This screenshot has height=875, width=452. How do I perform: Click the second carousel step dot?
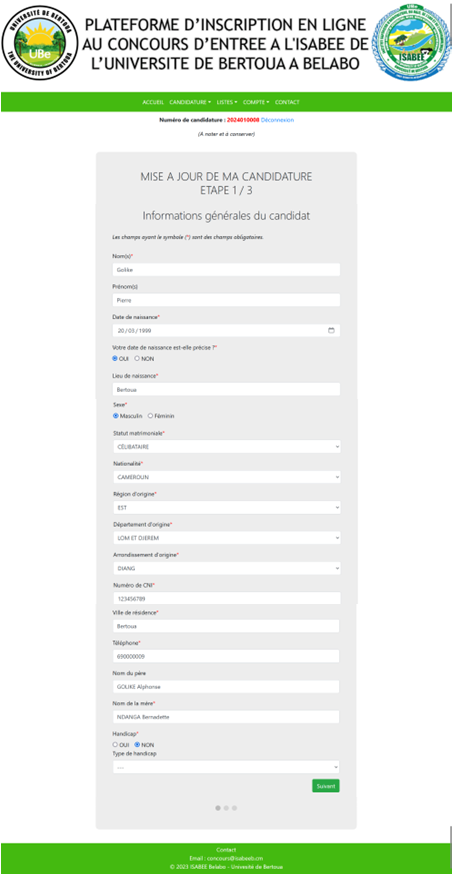coord(226,807)
